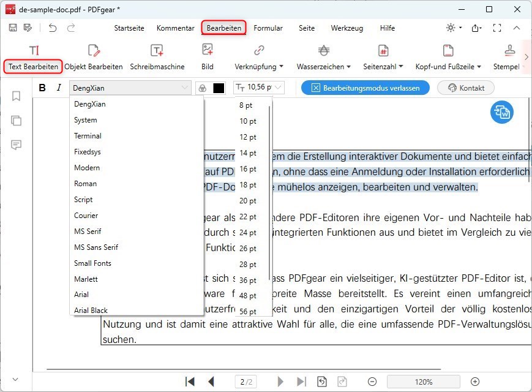Go to the last page

tap(301, 382)
